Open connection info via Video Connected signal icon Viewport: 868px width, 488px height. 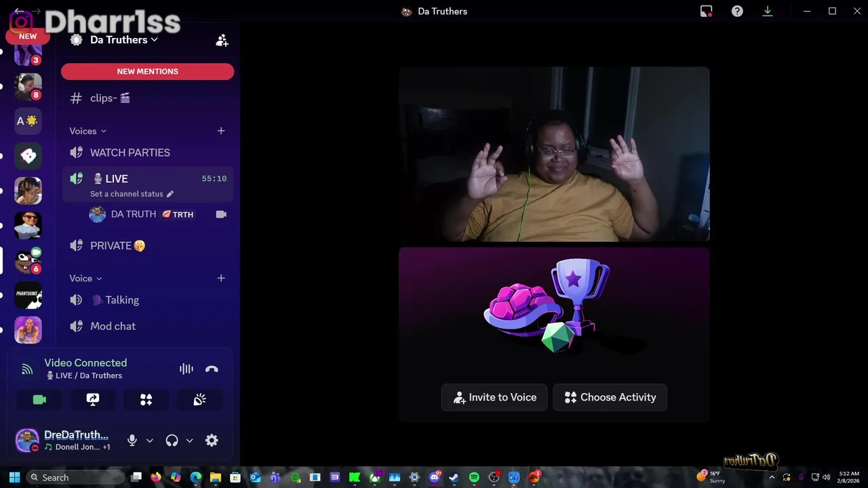[27, 369]
